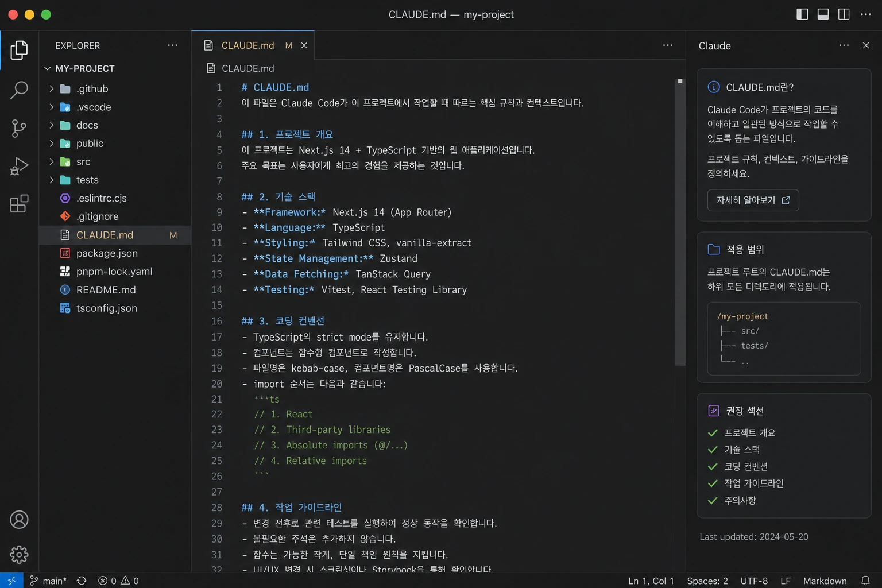Click the 자세히 알아보기 button
Image resolution: width=882 pixels, height=588 pixels.
click(x=753, y=200)
